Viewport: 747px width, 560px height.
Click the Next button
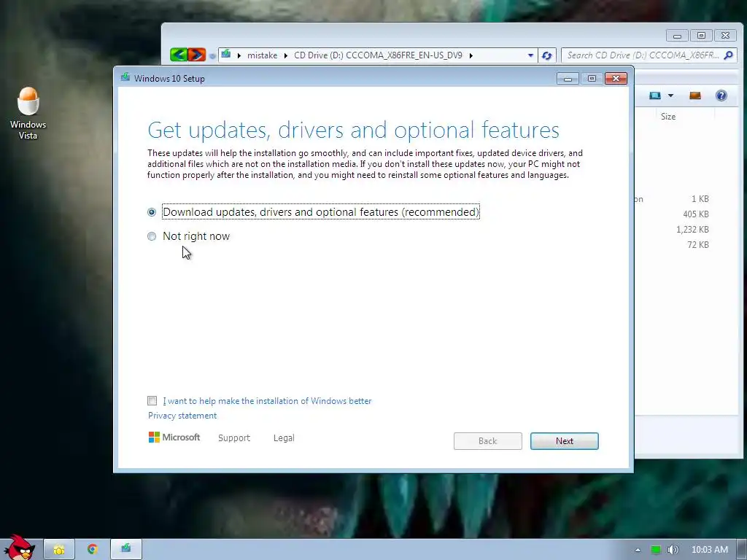[x=565, y=441]
